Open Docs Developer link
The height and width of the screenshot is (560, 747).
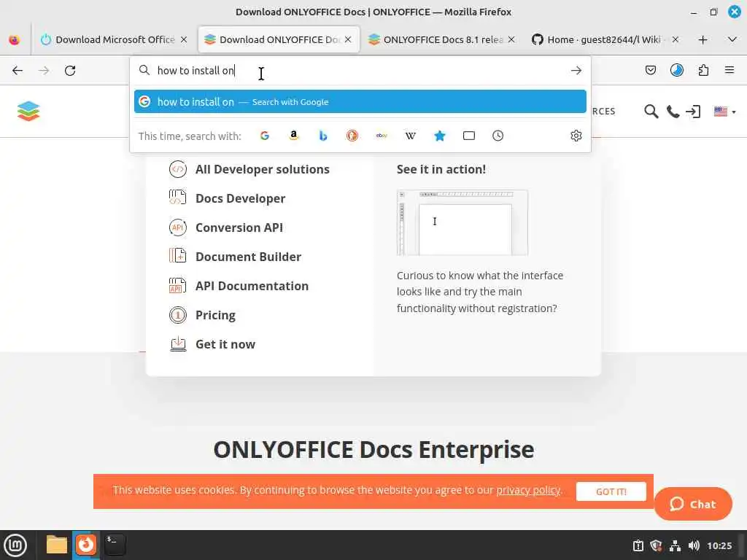[x=240, y=198]
